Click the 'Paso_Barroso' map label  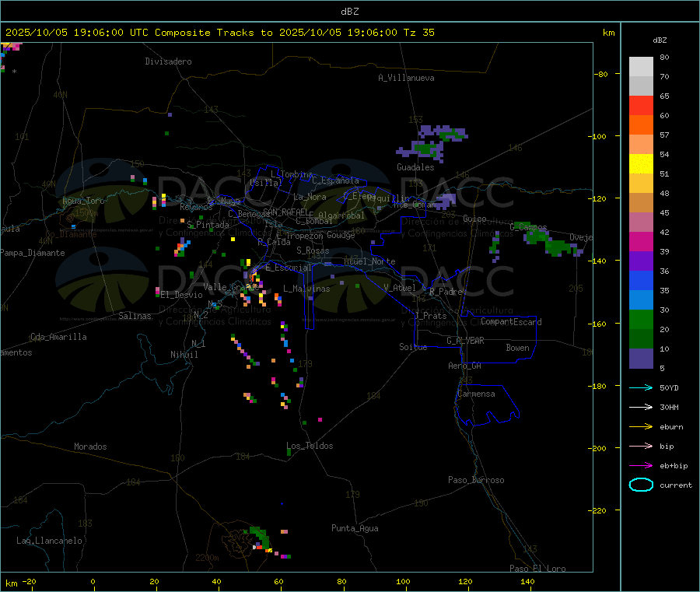pyautogui.click(x=476, y=480)
